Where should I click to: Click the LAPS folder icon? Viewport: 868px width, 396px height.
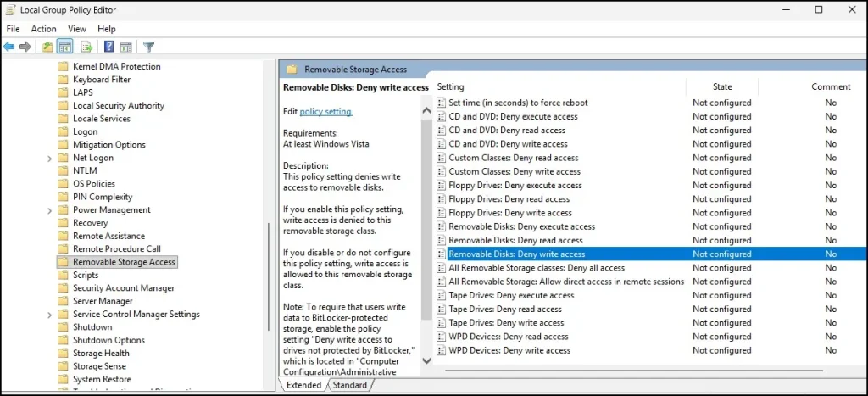[63, 92]
